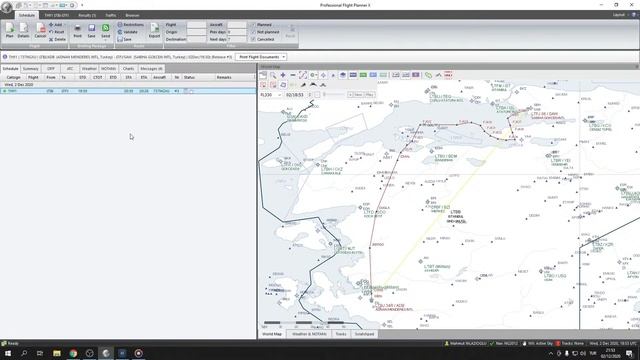
Task: Send the briefing via the green Send icon
Action: 105,29
